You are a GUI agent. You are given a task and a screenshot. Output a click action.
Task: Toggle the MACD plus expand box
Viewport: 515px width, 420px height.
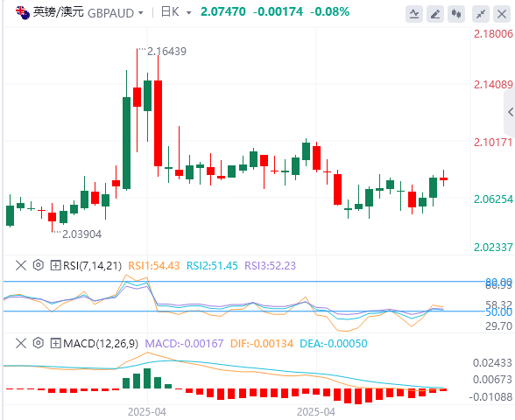[x=55, y=344]
